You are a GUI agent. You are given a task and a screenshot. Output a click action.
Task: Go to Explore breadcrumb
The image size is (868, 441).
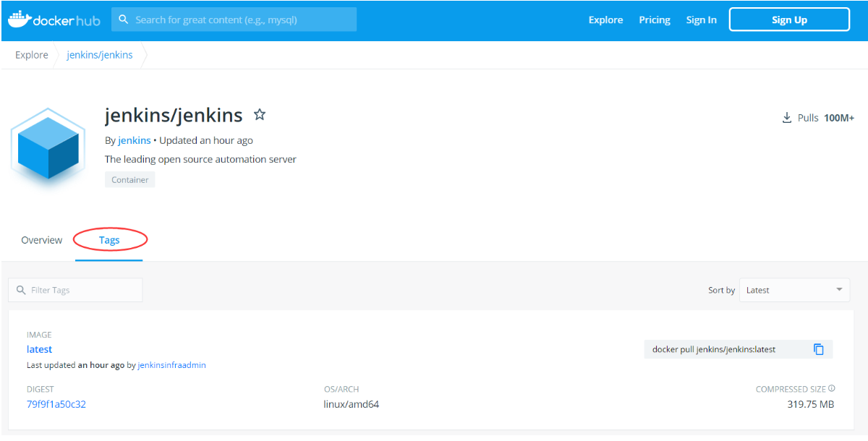point(32,55)
